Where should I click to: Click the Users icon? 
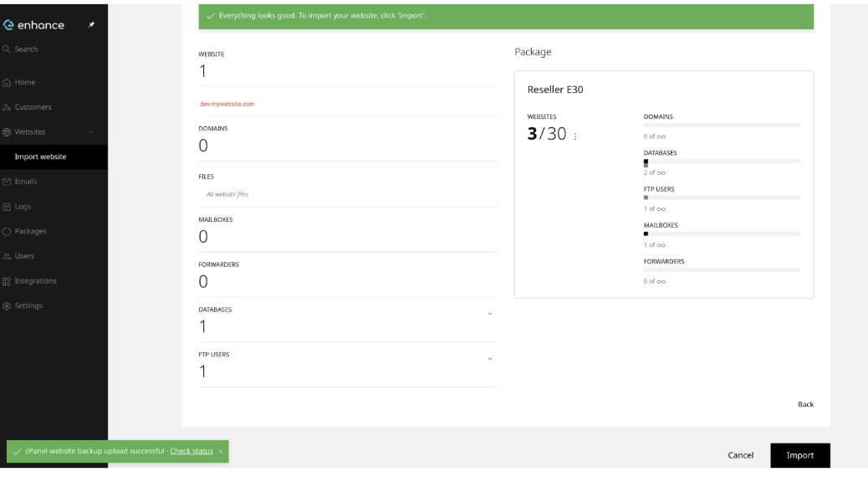pos(7,257)
